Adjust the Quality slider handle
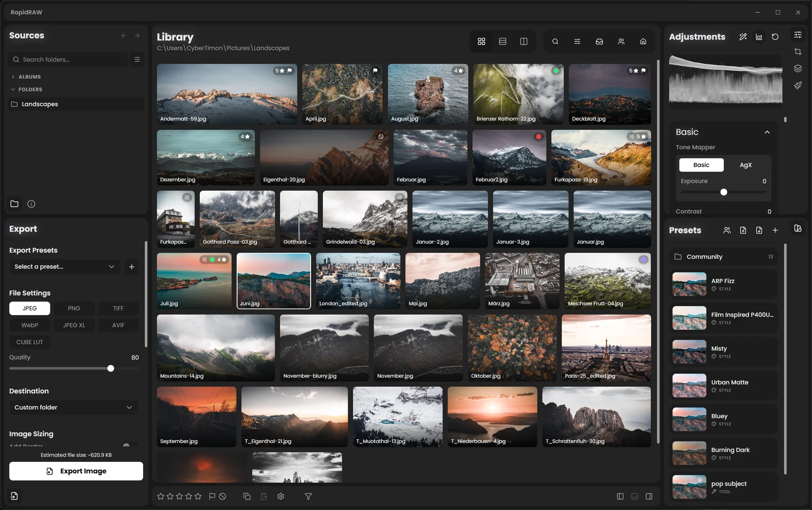This screenshot has width=812, height=510. coord(111,368)
